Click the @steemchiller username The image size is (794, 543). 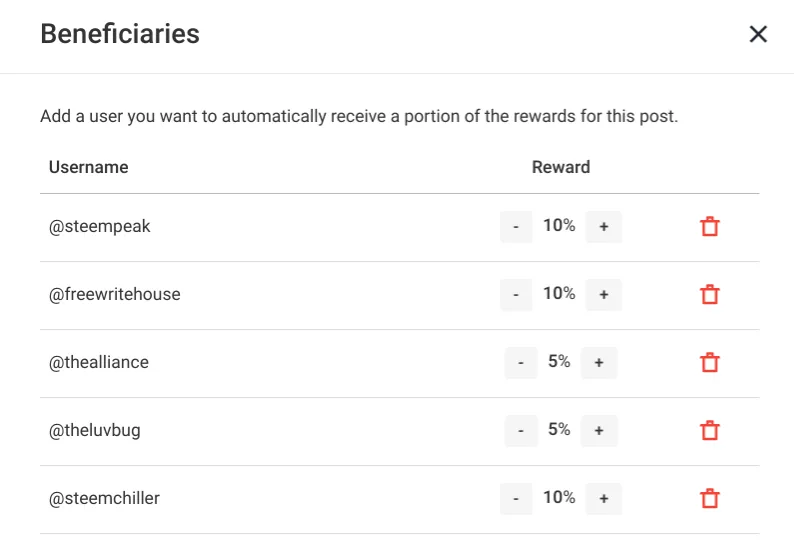tap(104, 498)
